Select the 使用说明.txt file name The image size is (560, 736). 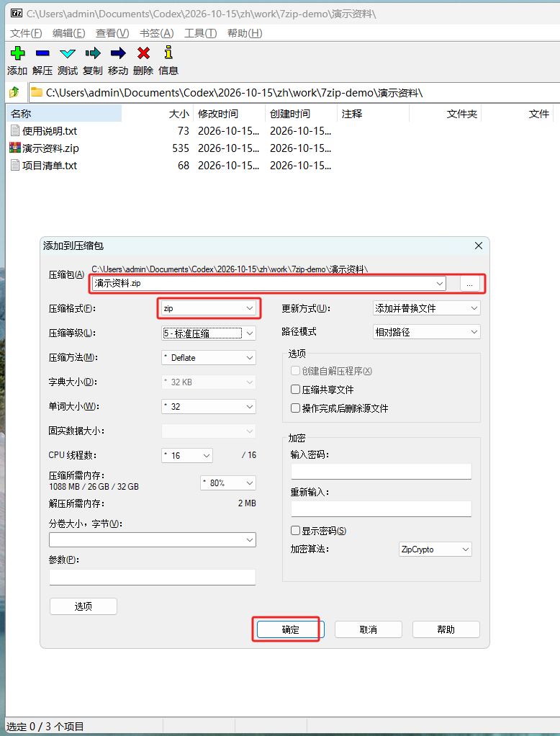[49, 131]
